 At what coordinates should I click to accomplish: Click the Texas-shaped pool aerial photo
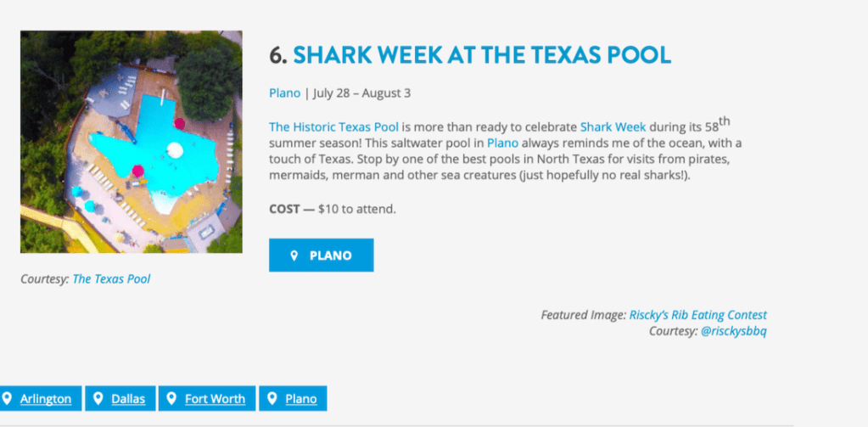point(132,142)
